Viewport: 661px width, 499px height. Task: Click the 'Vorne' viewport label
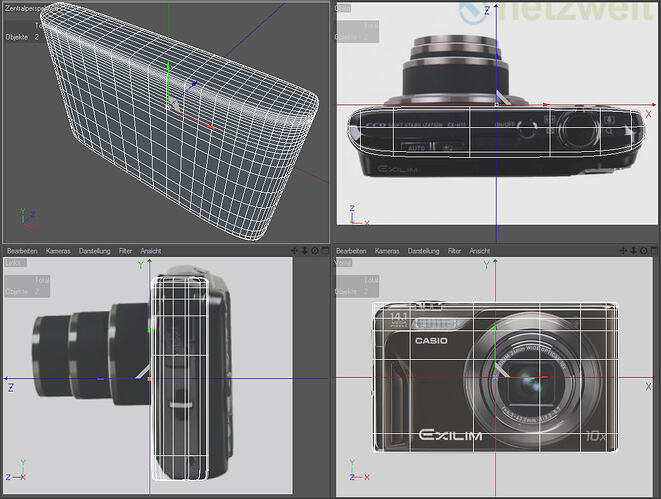point(343,263)
